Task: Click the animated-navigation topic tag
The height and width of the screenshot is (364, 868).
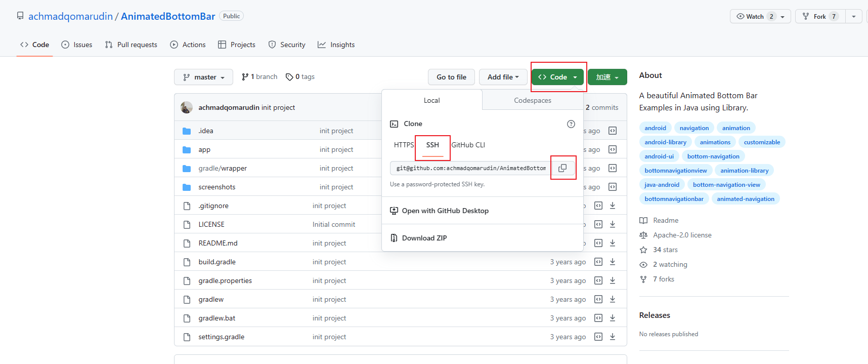Action: 746,199
